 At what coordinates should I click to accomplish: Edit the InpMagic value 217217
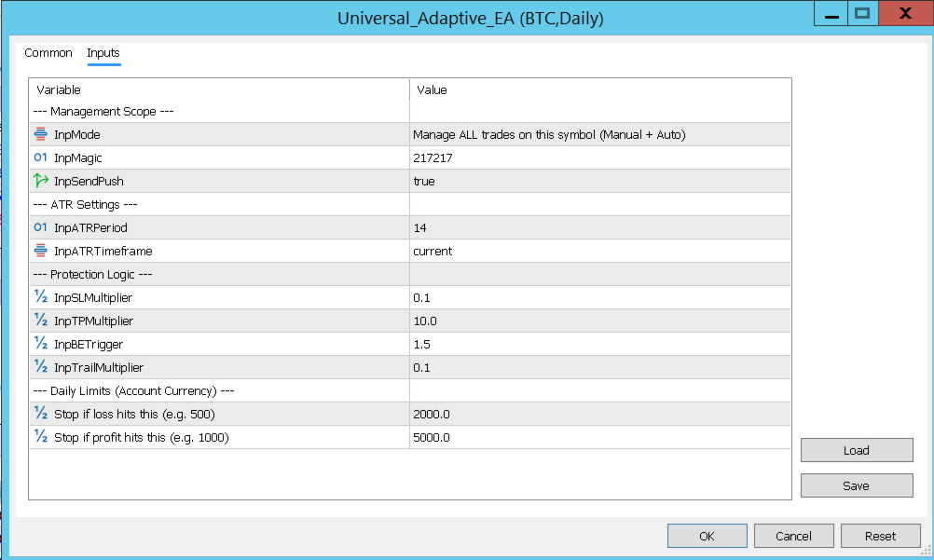point(600,157)
